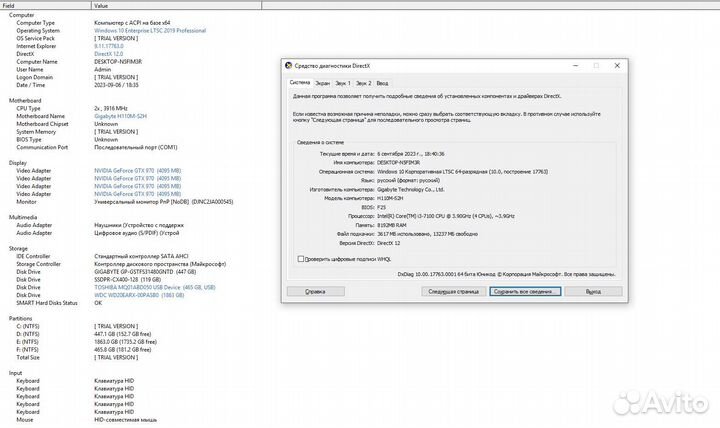The height and width of the screenshot is (428, 720).
Task: Select the E: (NTFS) partition row
Action: click(87, 342)
